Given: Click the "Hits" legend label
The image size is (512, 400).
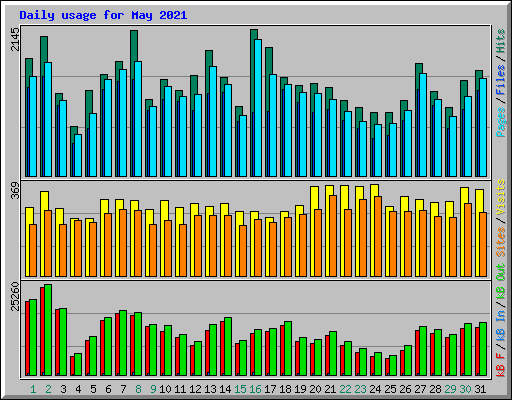Looking at the screenshot, I should pos(501,41).
